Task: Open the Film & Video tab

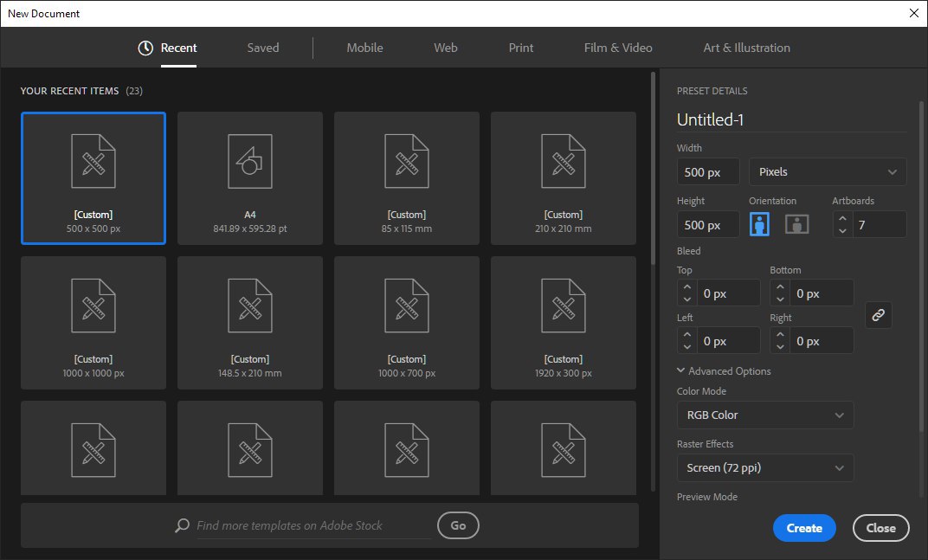Action: [x=618, y=48]
